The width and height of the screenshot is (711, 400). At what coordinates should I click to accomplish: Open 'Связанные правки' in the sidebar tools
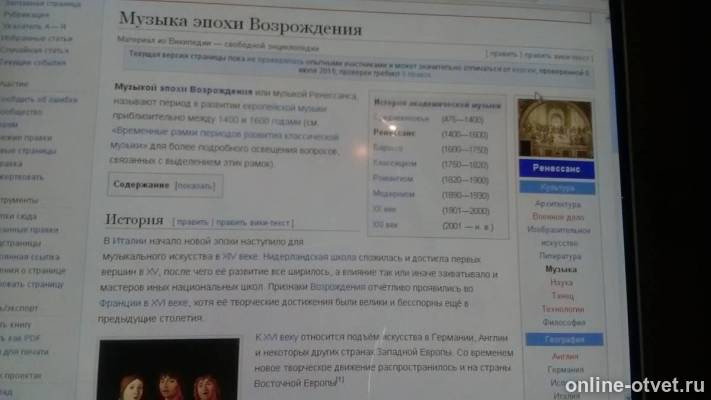pyautogui.click(x=29, y=229)
